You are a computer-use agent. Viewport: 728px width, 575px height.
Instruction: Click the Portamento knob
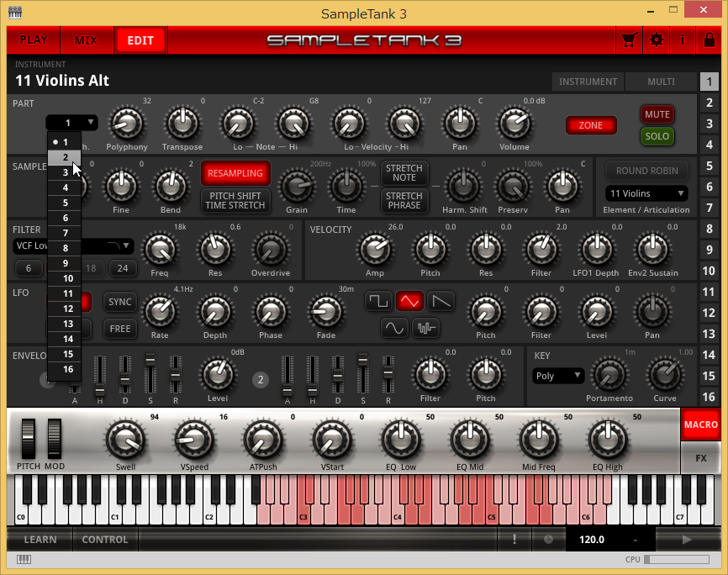pos(609,375)
